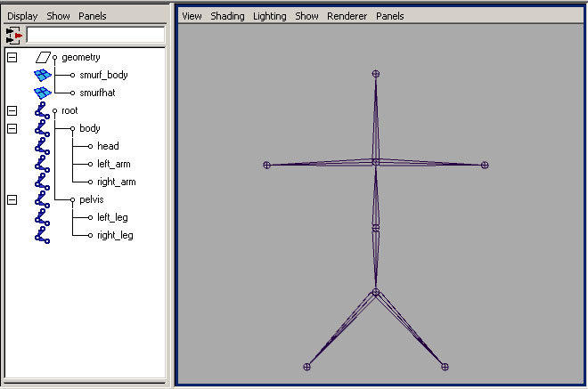Collapse the root joint hierarchy

(12, 110)
